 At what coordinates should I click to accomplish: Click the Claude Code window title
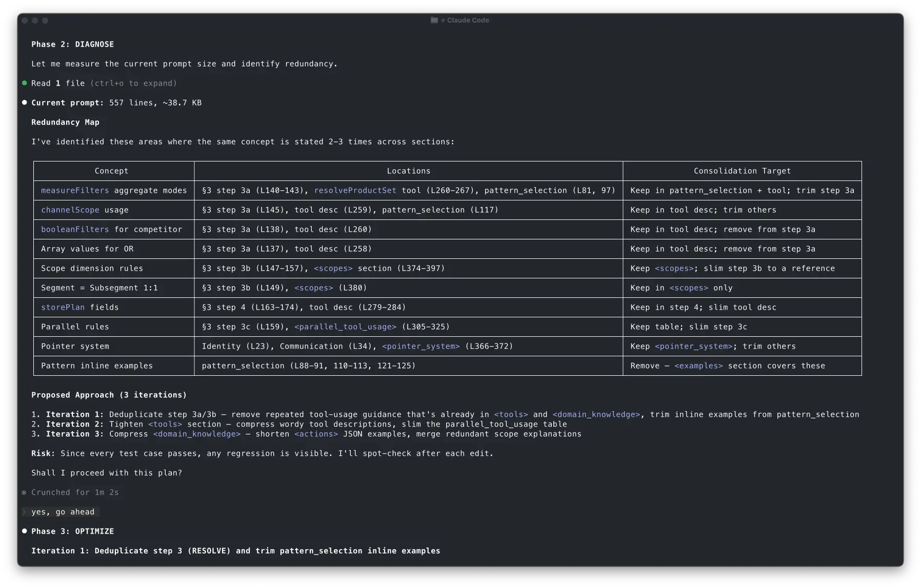point(468,20)
